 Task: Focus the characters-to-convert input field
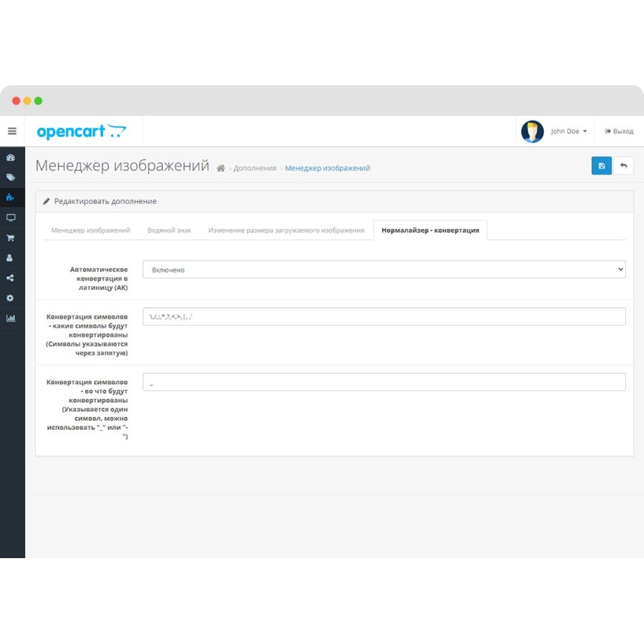tap(384, 317)
